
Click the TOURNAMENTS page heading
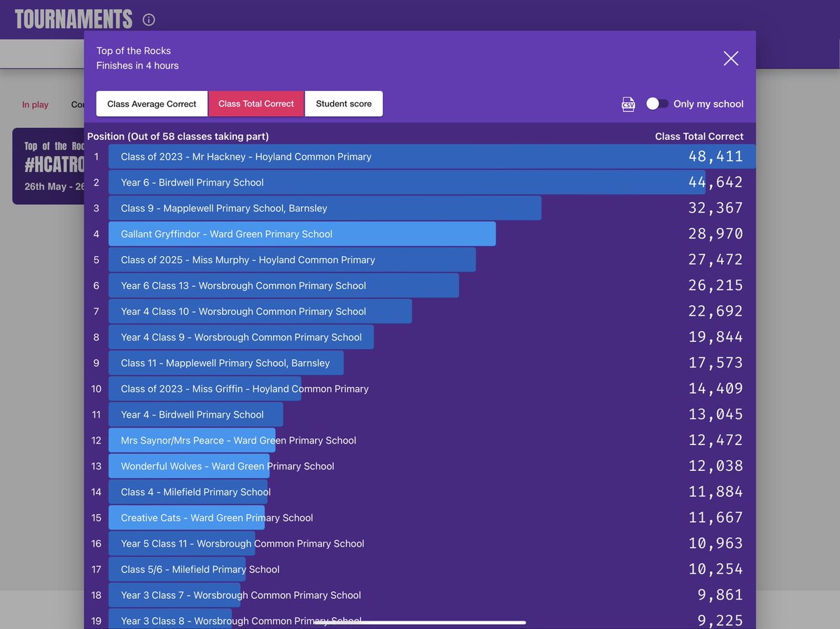click(x=73, y=20)
